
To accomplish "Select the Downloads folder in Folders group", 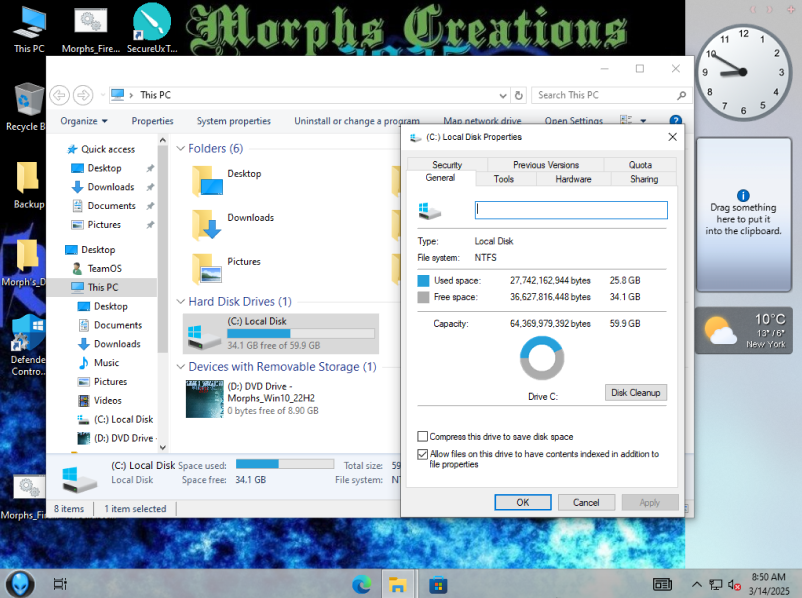I will click(233, 225).
